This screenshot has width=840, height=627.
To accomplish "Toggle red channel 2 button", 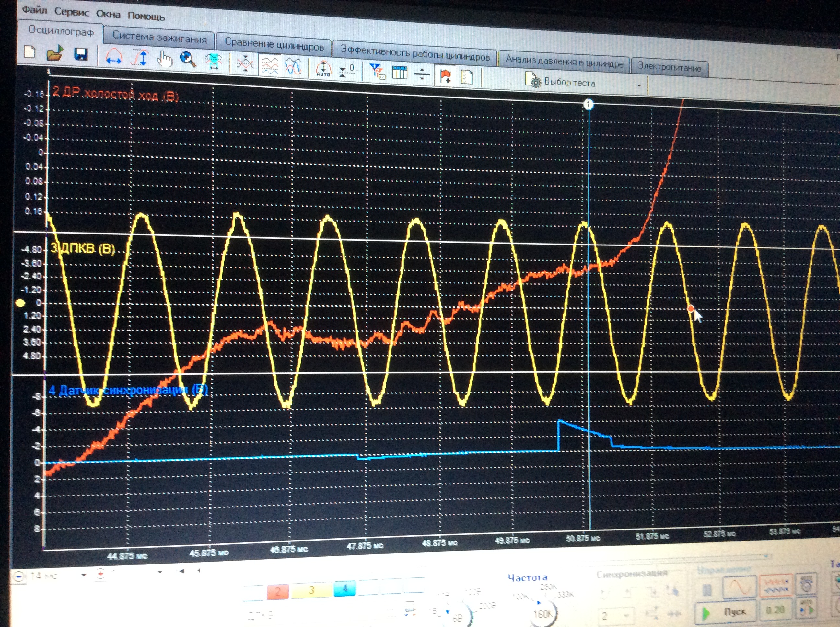I will pos(278,591).
